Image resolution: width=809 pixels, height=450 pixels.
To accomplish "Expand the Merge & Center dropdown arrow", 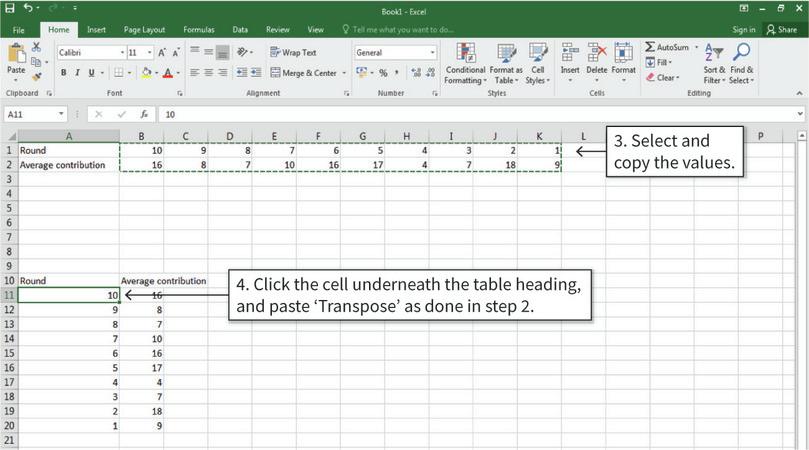I will click(344, 73).
